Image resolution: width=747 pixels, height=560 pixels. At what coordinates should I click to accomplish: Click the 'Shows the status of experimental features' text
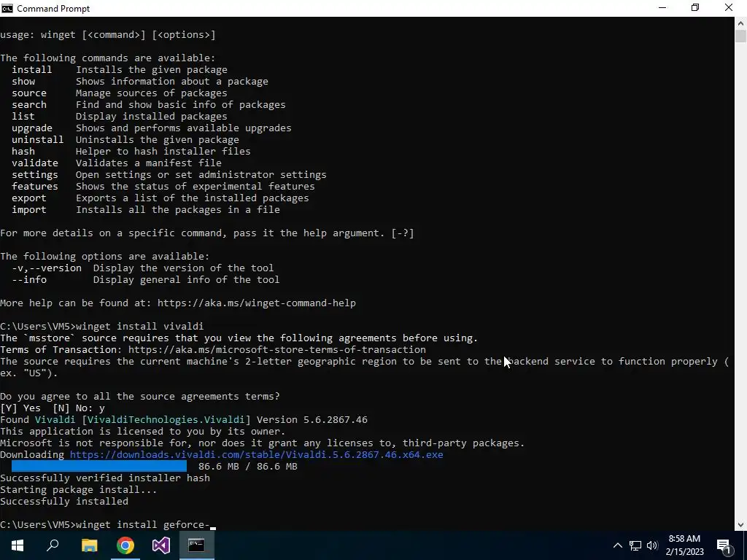(x=196, y=186)
